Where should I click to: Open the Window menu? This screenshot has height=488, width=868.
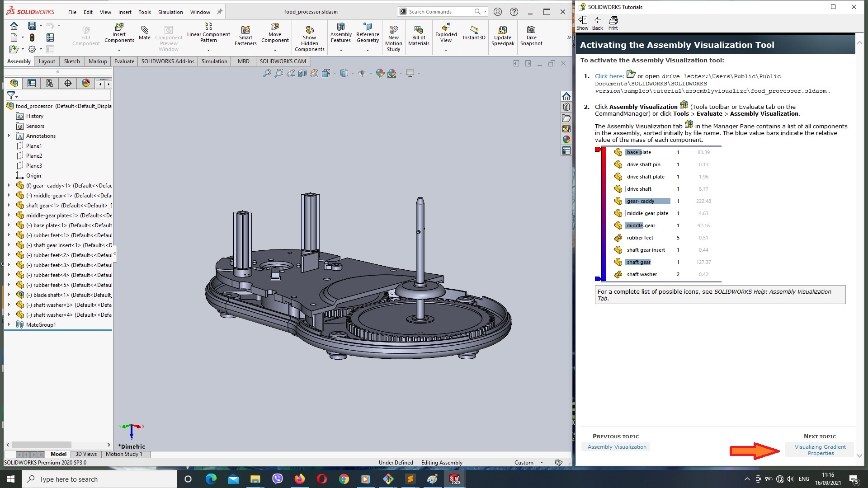[200, 12]
